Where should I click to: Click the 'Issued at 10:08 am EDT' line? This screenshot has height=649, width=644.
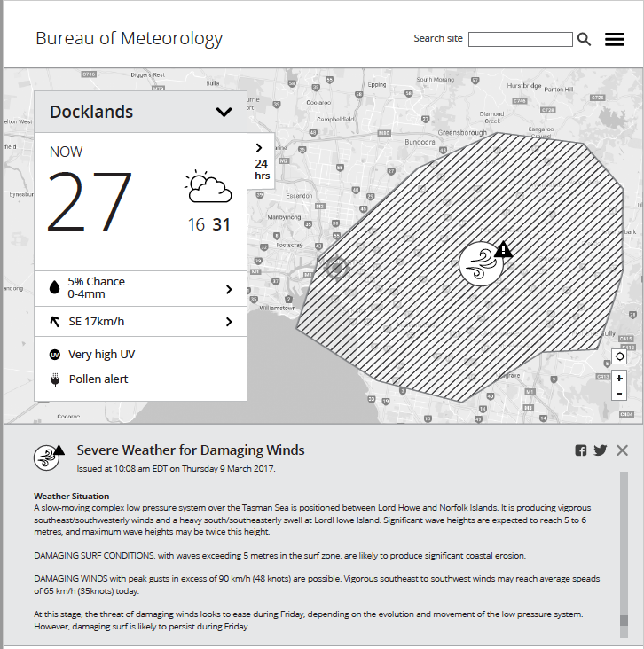click(x=176, y=468)
